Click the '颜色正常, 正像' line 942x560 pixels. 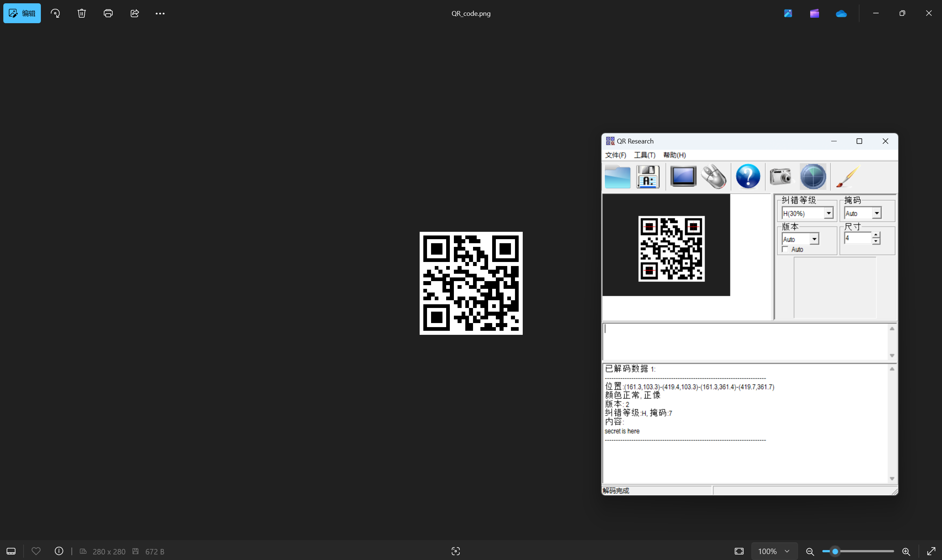(633, 395)
